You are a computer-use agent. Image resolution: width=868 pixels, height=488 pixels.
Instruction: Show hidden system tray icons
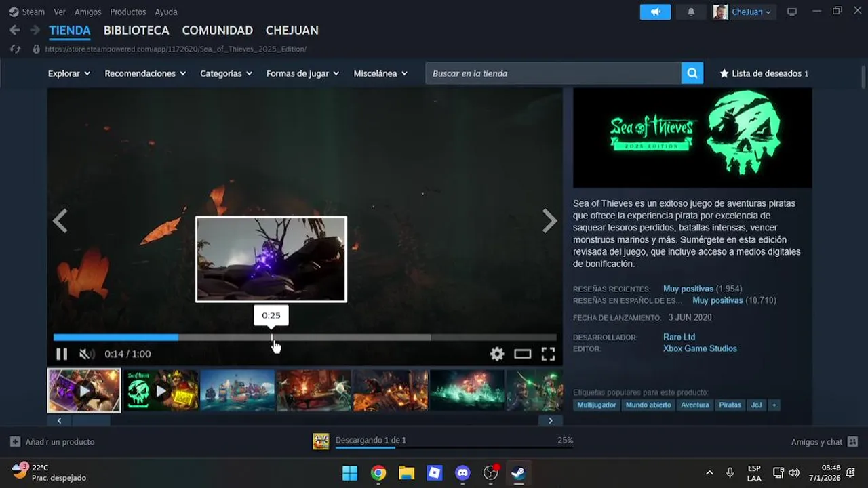[709, 473]
